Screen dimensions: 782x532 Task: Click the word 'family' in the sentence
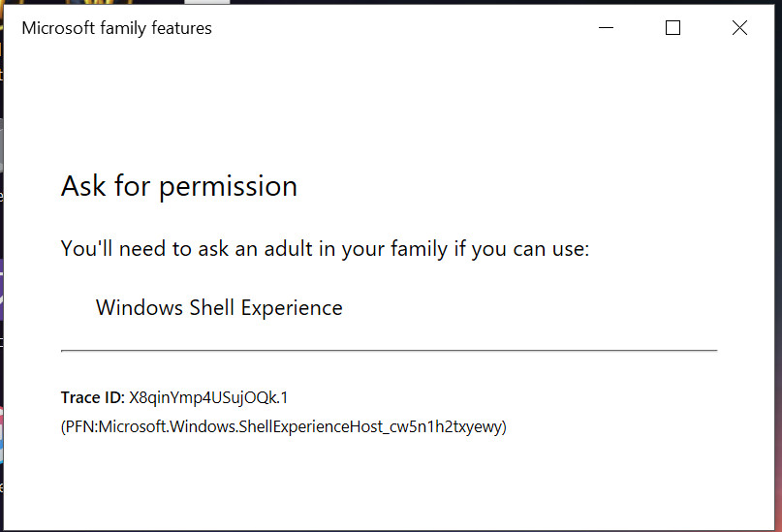click(x=420, y=249)
